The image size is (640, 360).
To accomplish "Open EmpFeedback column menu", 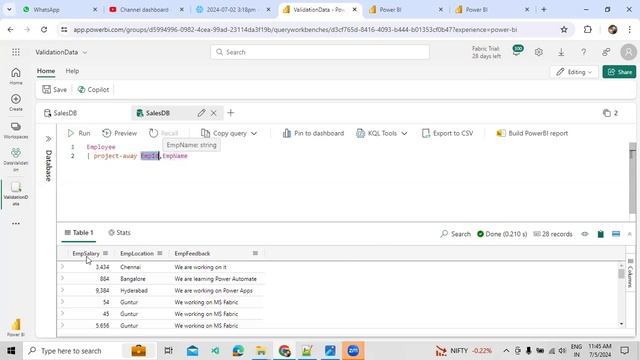I will click(x=255, y=253).
